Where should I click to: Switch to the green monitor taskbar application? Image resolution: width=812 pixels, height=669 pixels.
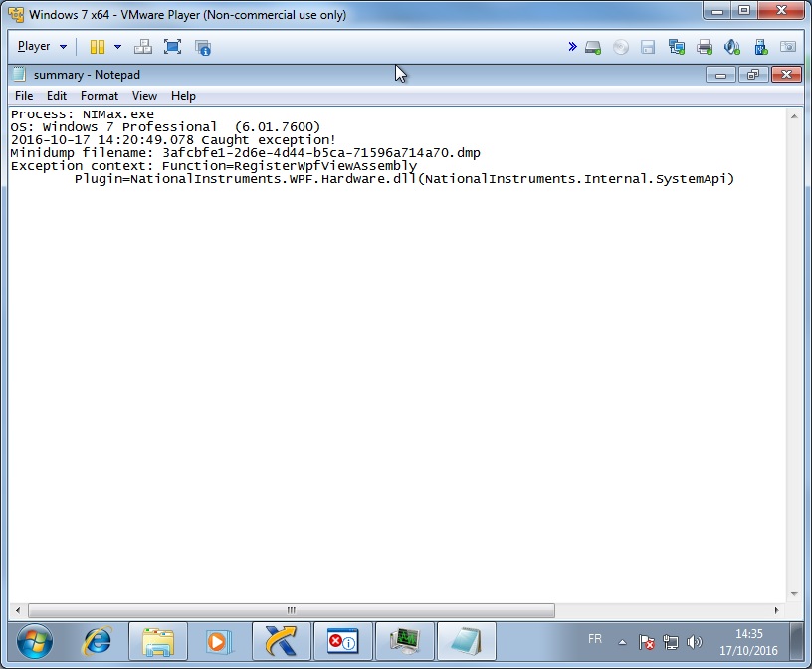(404, 641)
